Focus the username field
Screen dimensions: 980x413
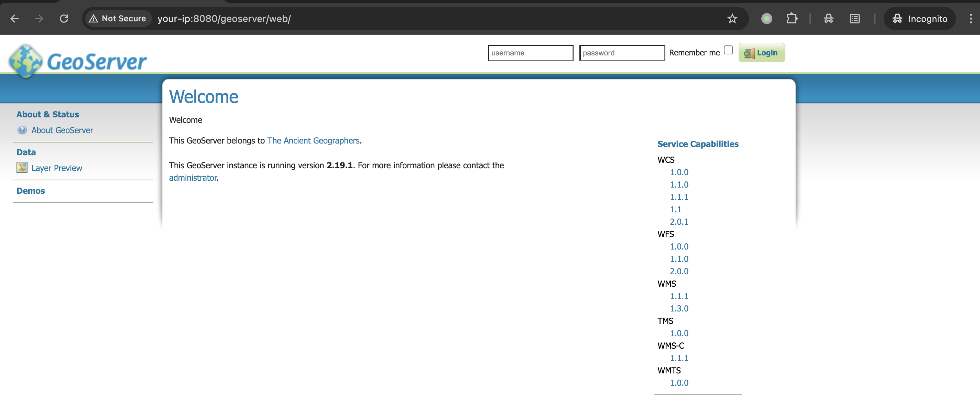[530, 53]
